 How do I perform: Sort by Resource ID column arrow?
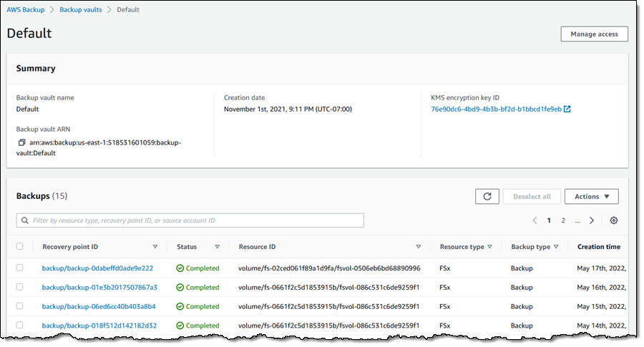[x=419, y=247]
